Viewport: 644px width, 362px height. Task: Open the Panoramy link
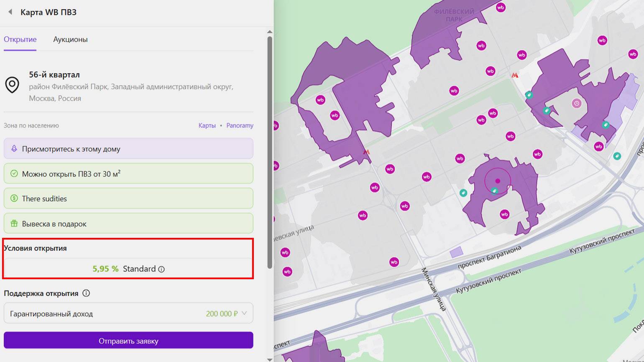(240, 125)
